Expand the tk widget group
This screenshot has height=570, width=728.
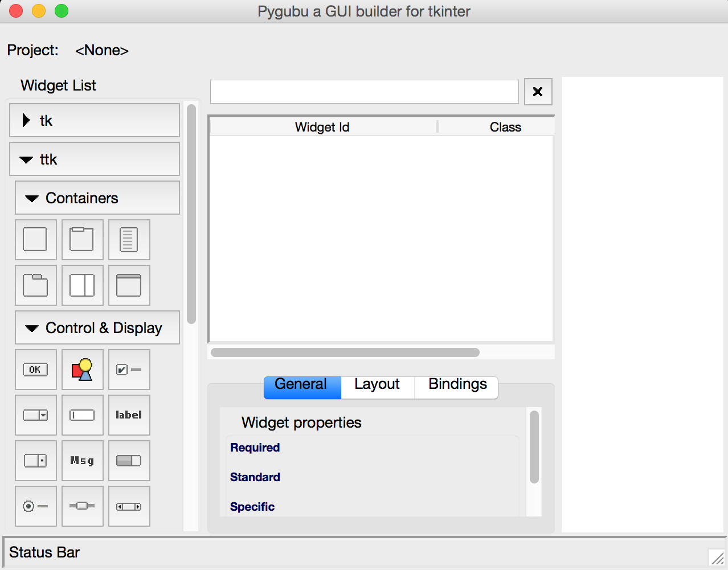pos(95,120)
